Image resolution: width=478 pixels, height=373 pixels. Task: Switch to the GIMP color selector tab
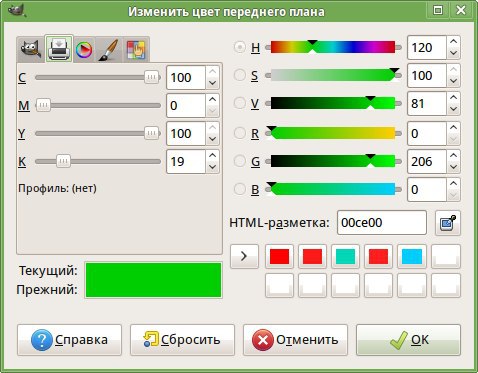pyautogui.click(x=31, y=50)
